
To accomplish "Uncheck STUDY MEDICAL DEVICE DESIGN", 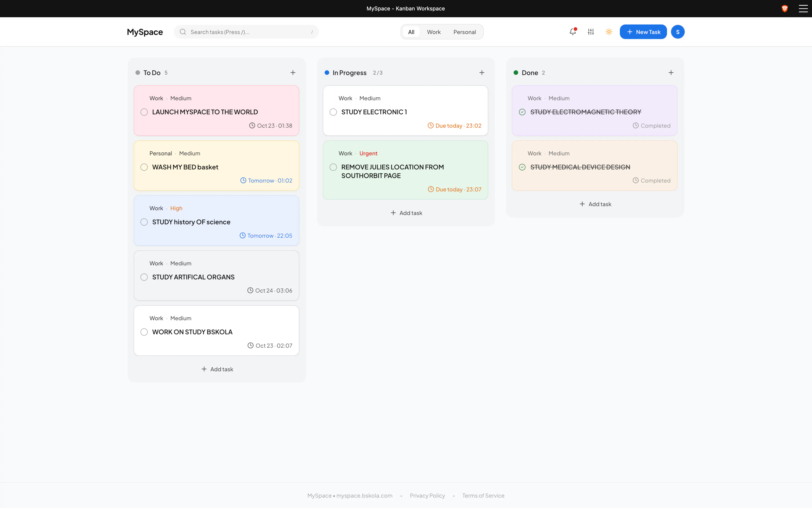I will [x=522, y=167].
